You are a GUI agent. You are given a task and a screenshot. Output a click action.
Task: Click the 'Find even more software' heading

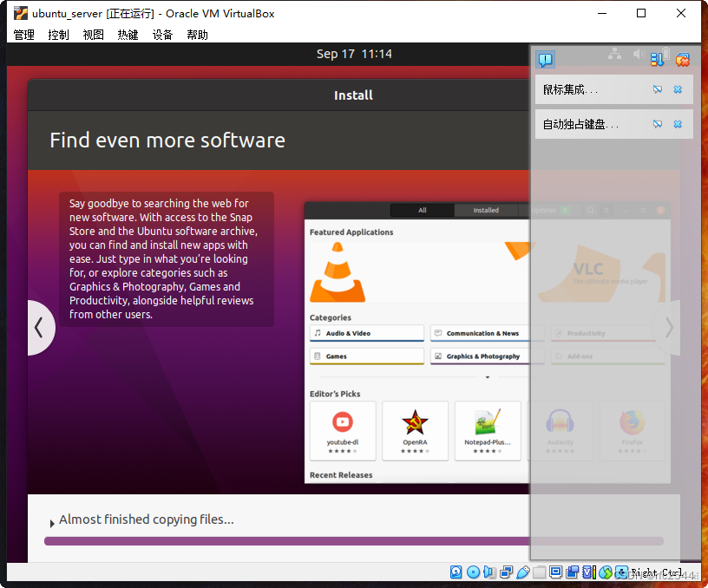click(x=167, y=140)
